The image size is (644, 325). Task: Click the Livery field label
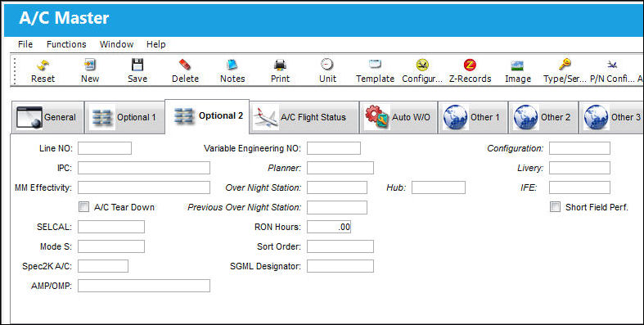pyautogui.click(x=530, y=168)
